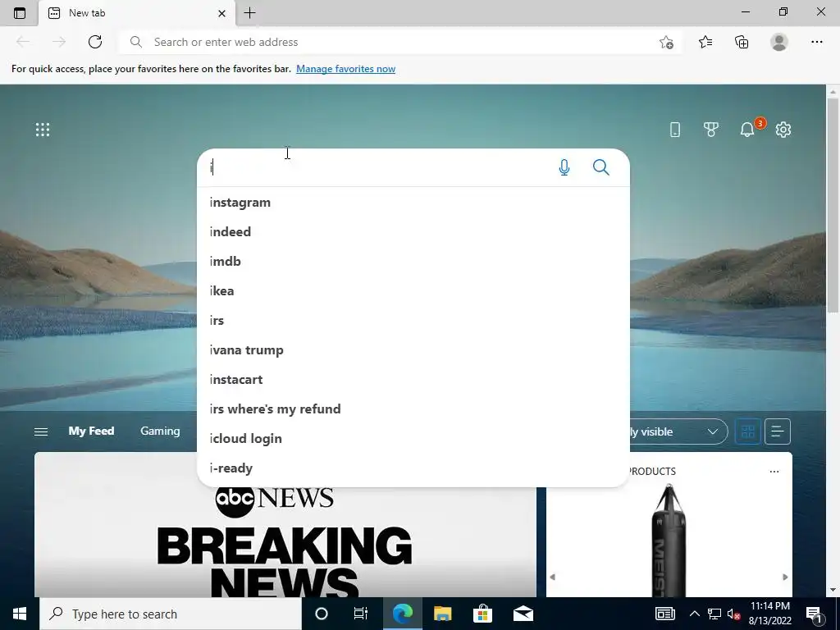Choose irs where's my refund suggestion

click(x=413, y=409)
